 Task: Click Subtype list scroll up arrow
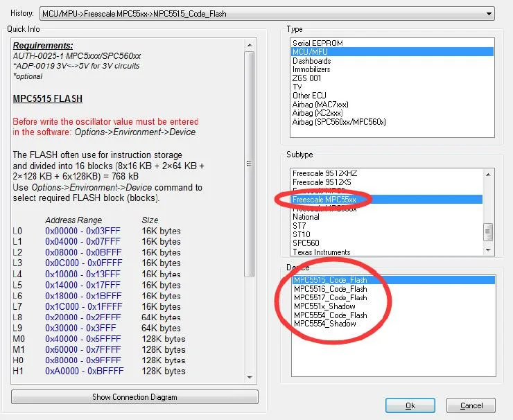(488, 175)
